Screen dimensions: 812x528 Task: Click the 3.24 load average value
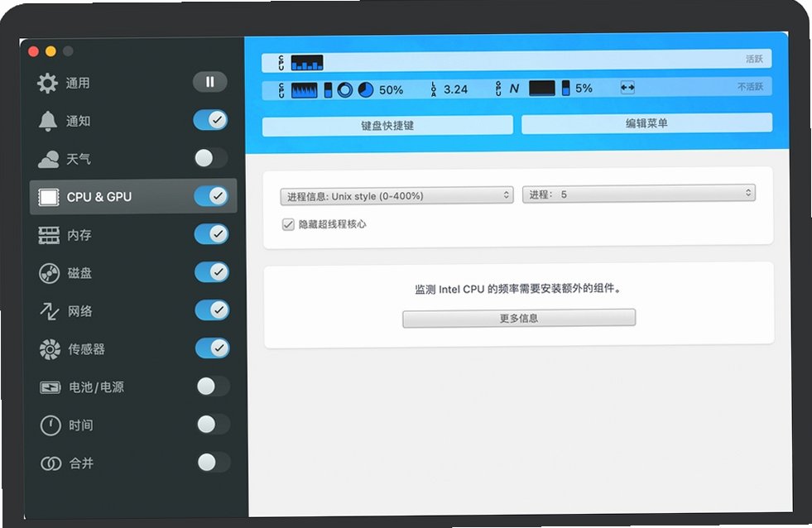455,89
